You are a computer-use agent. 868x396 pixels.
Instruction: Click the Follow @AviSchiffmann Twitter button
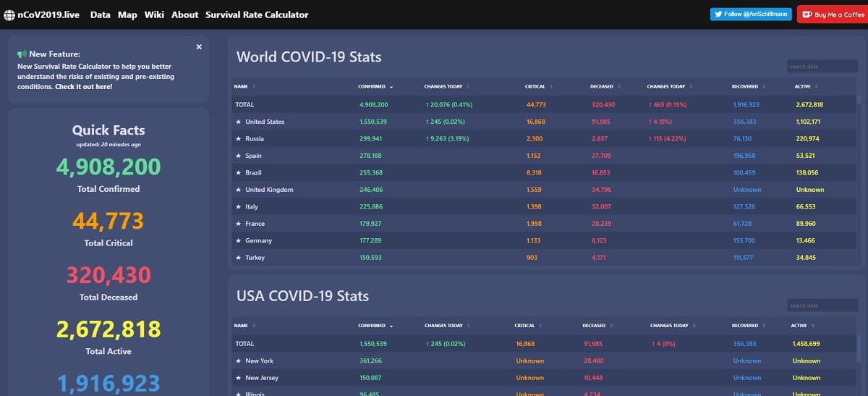751,14
